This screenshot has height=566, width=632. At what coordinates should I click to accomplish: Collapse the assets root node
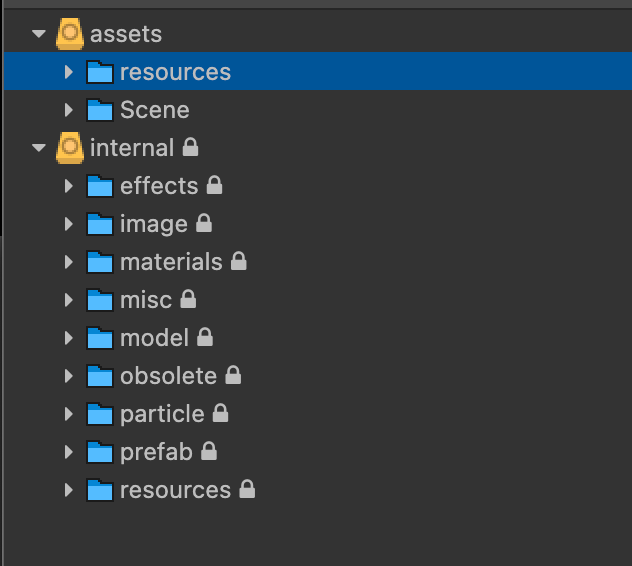click(x=39, y=34)
